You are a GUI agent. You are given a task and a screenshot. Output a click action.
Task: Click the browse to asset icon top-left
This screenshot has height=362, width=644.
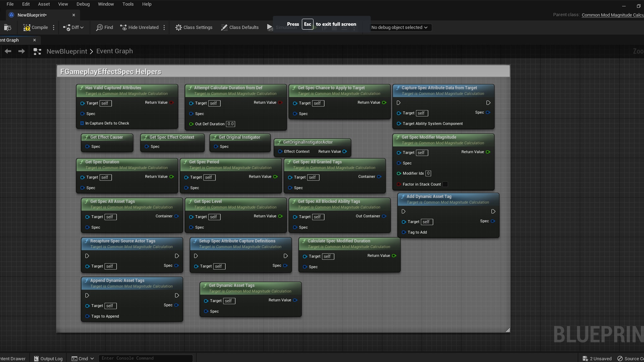[x=8, y=27]
